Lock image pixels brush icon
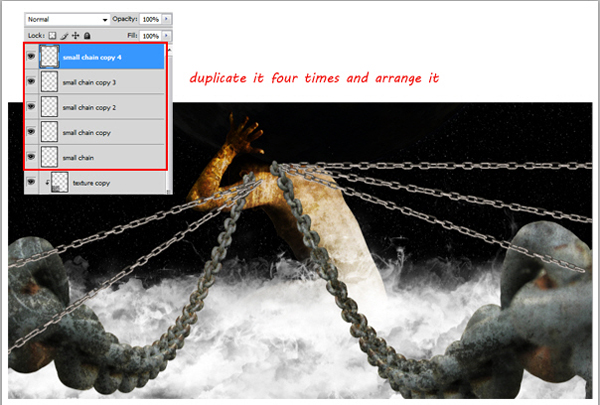 [x=64, y=36]
